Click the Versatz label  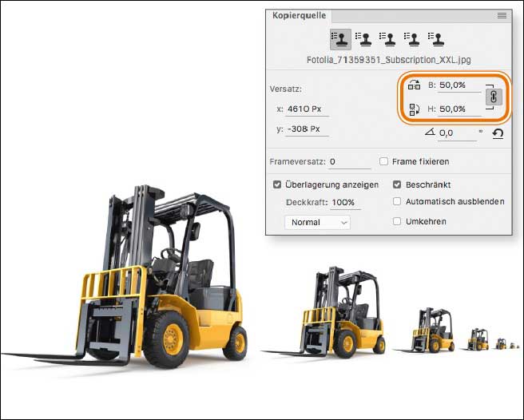[286, 89]
